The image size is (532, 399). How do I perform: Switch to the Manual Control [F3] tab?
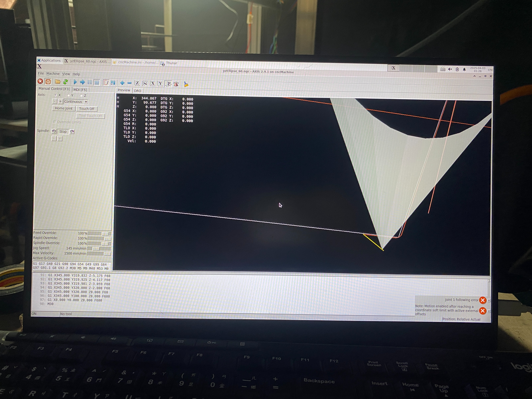[54, 89]
